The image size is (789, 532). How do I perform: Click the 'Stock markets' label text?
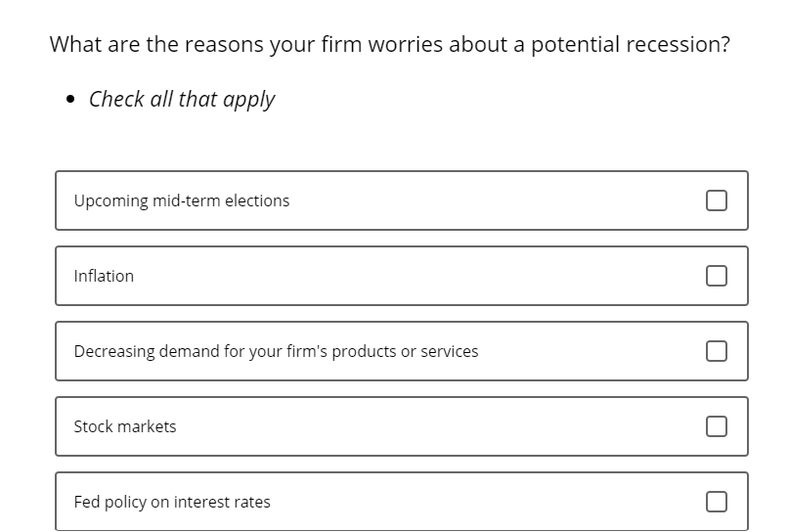coord(125,426)
